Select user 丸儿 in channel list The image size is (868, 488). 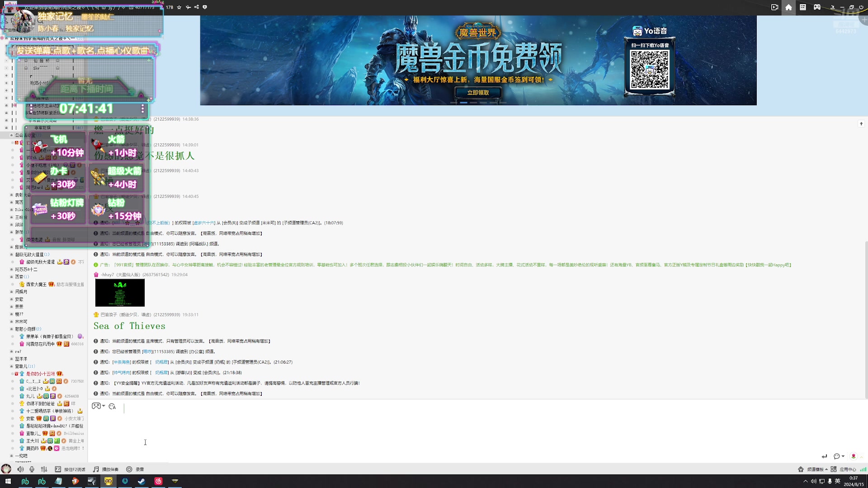point(30,396)
